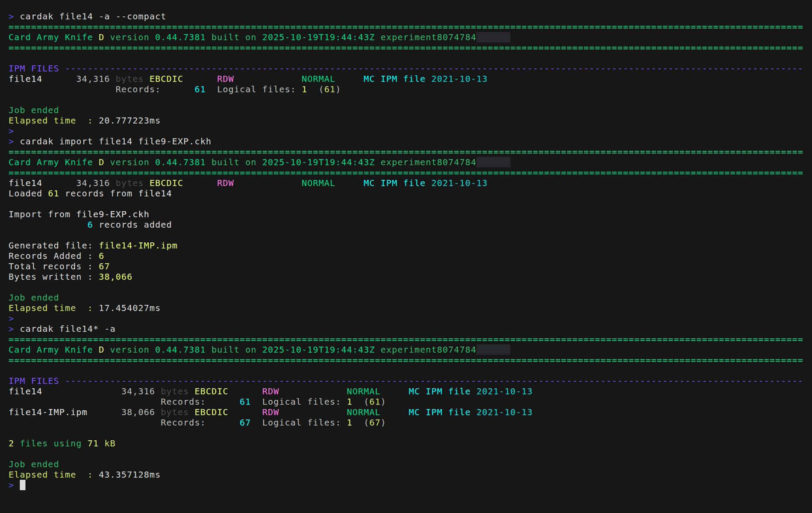Screen dimensions: 812x513
Task: Click the elapsed time value 17.454027ms
Action: coord(129,308)
